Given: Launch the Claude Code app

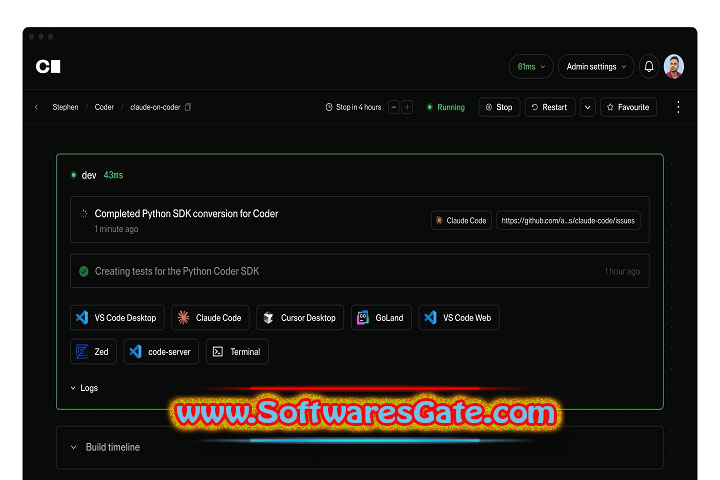Looking at the screenshot, I should click(x=210, y=317).
